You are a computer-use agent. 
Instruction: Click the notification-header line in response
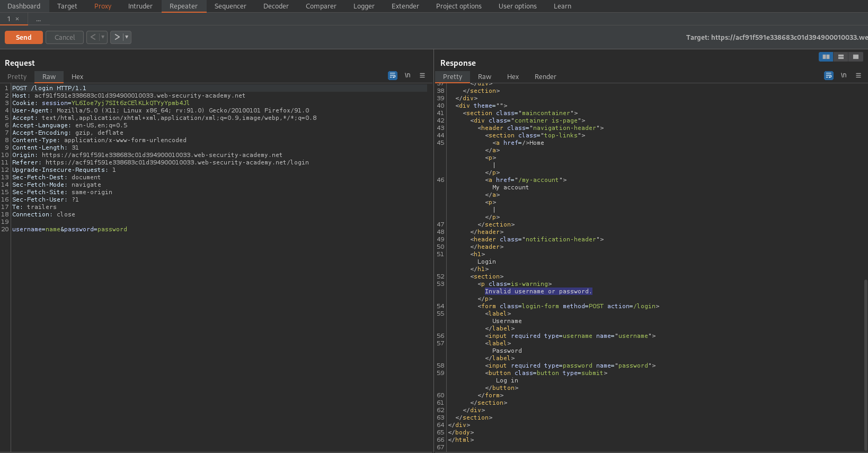point(537,239)
